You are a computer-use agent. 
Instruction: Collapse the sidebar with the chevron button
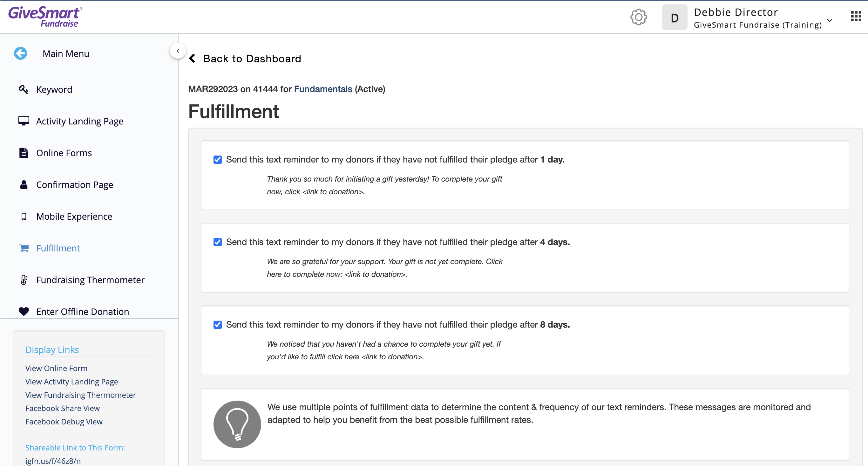(178, 51)
